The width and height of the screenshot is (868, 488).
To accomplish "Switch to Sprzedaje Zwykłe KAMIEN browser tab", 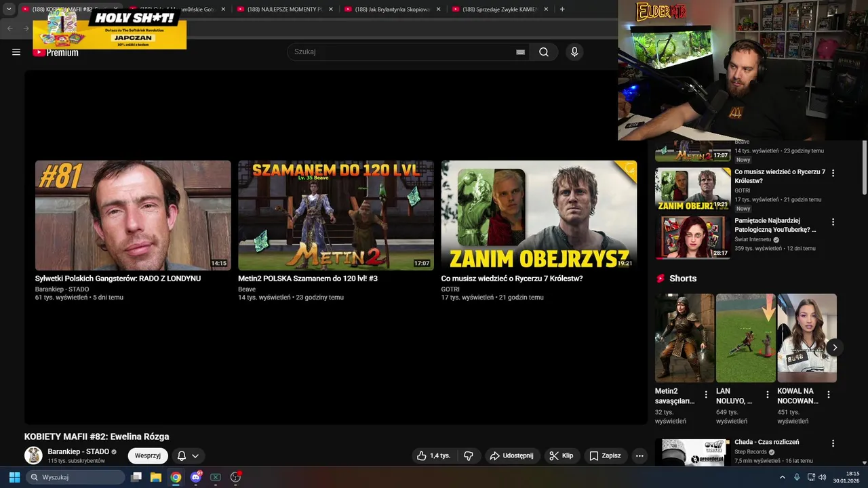I will (x=500, y=9).
